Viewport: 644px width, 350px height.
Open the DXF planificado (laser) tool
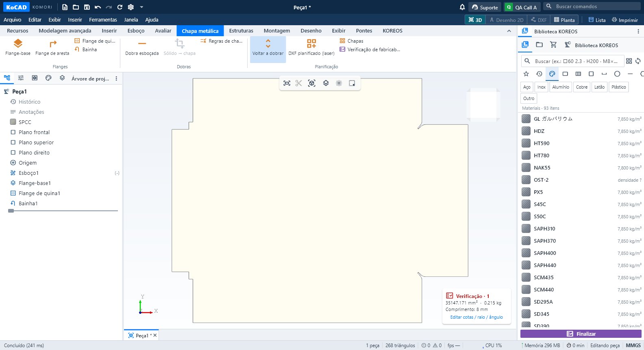point(311,48)
